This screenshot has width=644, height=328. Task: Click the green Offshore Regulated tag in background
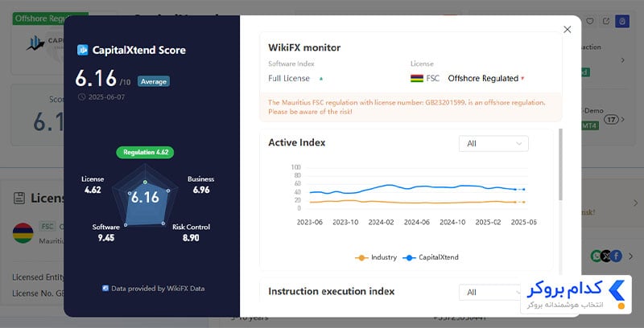50,18
